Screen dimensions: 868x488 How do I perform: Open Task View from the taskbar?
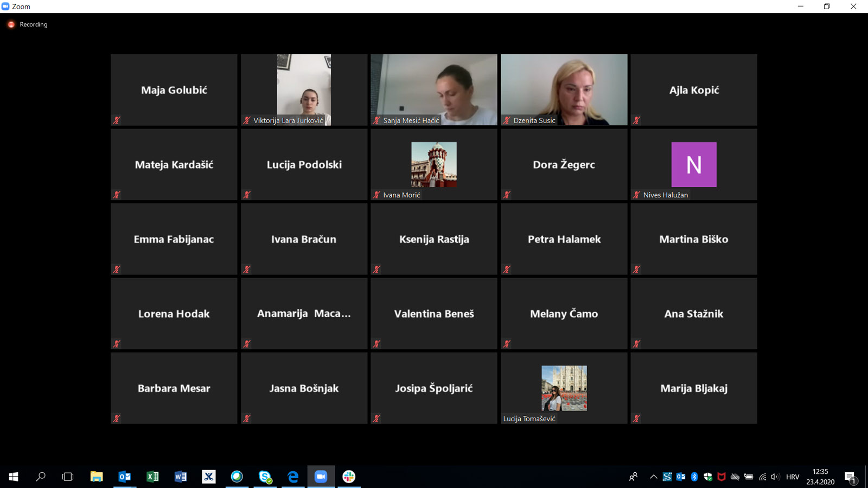point(68,477)
